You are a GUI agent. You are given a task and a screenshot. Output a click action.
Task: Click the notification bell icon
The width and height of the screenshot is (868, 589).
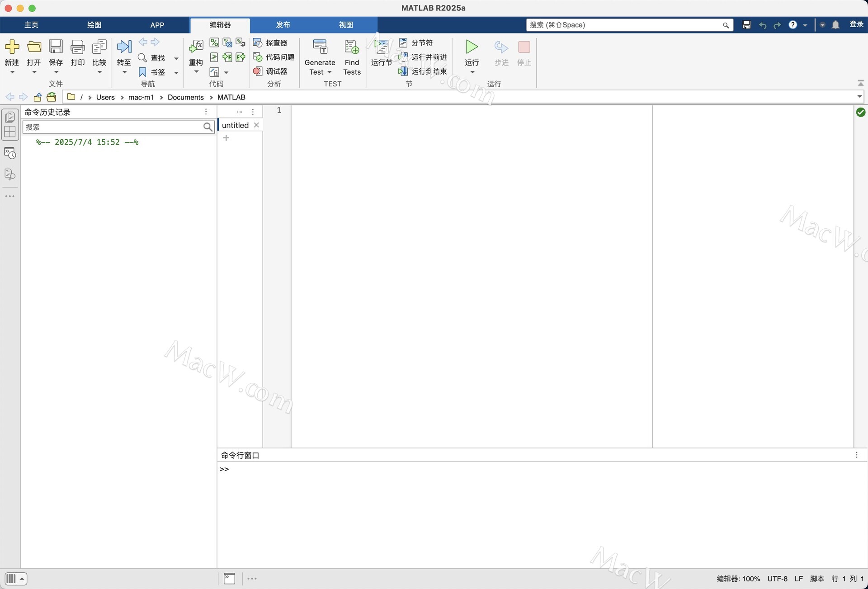[x=835, y=25]
